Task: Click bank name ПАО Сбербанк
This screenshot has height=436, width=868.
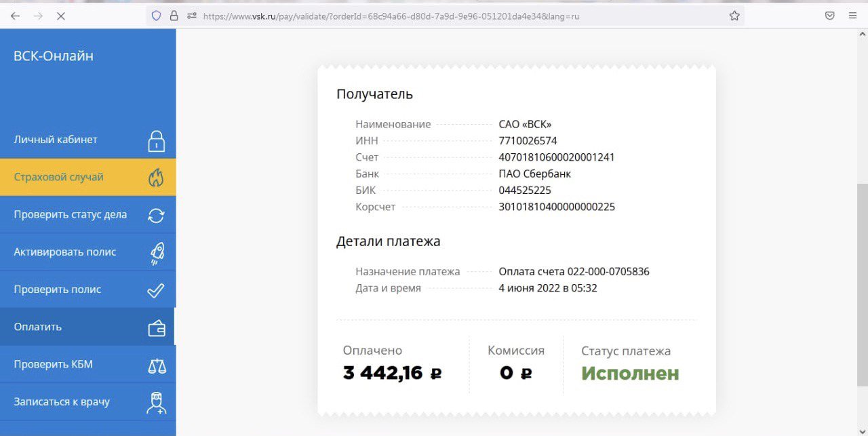Action: (x=534, y=174)
